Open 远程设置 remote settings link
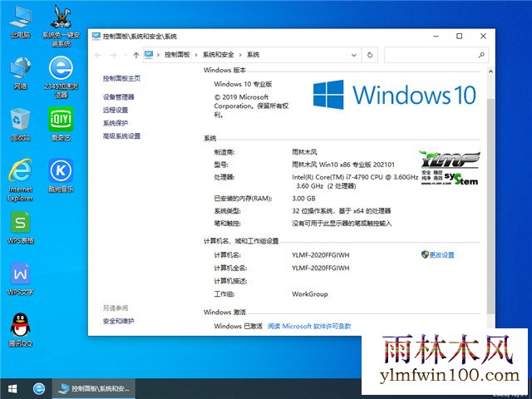 [x=116, y=110]
